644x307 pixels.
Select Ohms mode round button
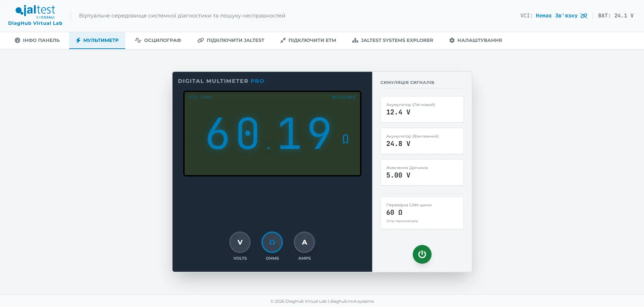click(272, 242)
